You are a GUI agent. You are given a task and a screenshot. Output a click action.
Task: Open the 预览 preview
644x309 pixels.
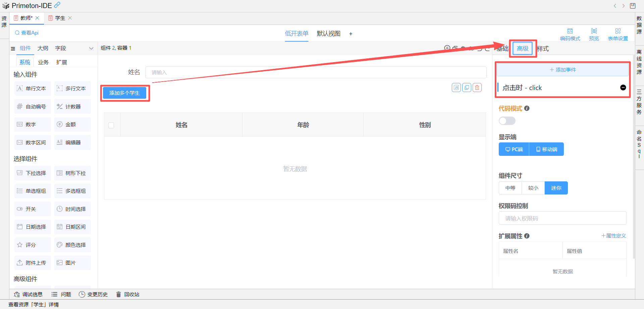594,35
